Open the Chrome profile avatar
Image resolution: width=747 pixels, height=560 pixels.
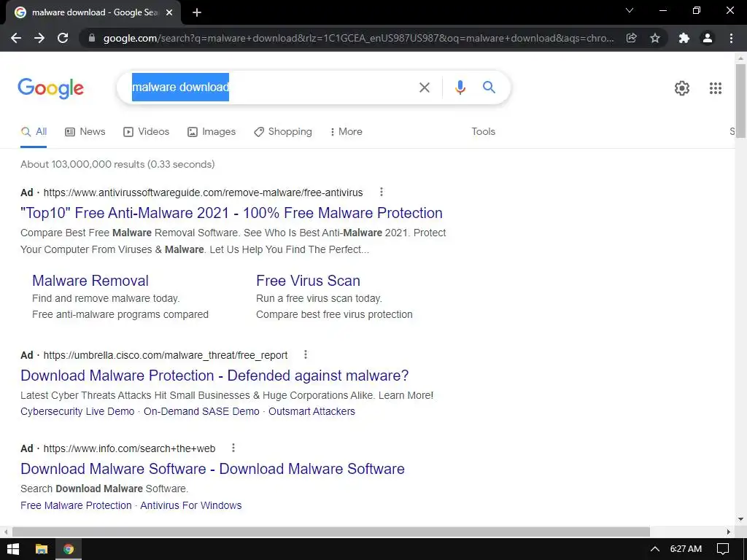pos(708,38)
